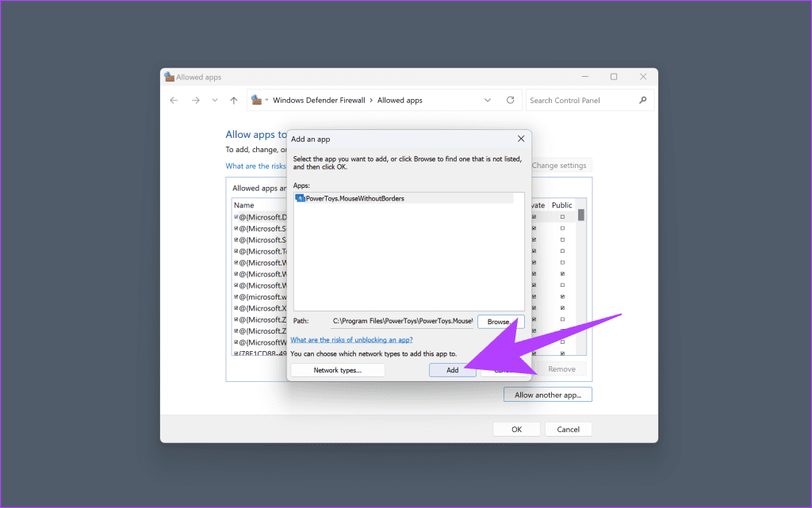Image resolution: width=812 pixels, height=508 pixels.
Task: Select the @{Microsoft.X row name
Action: [x=262, y=307]
